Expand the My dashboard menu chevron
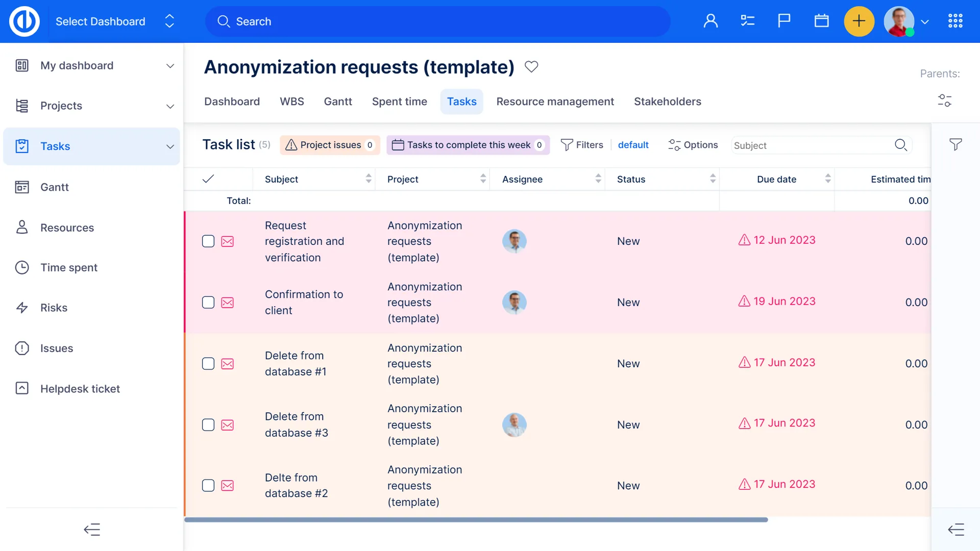 click(x=170, y=66)
